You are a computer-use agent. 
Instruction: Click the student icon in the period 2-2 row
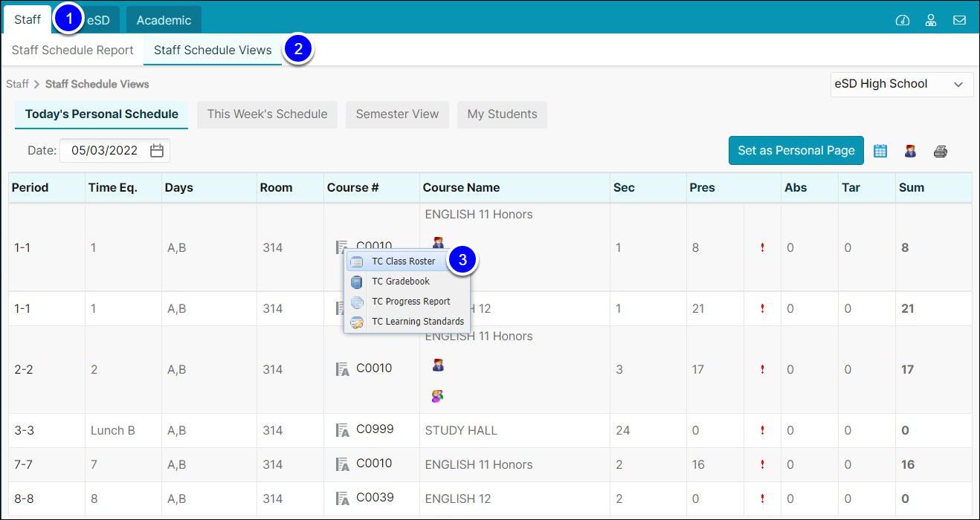(438, 365)
